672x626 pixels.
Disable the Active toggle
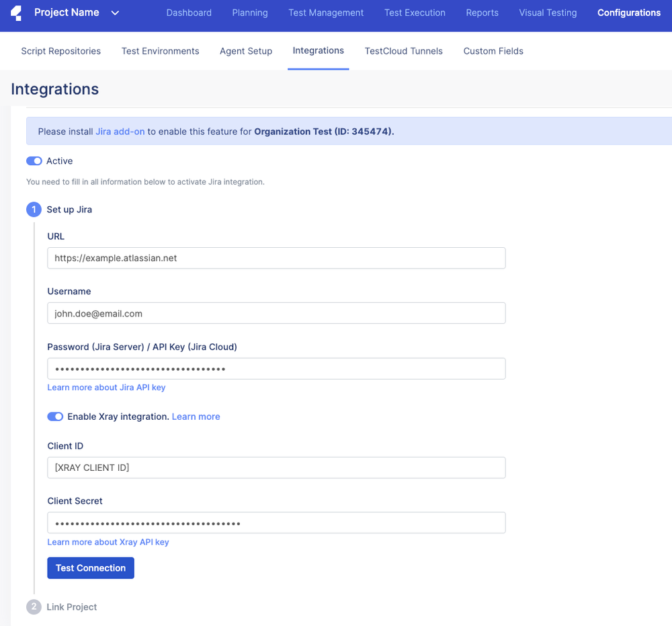34,161
